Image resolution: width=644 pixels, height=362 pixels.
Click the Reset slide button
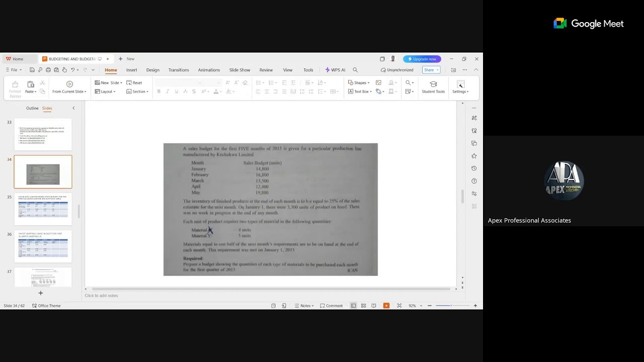[134, 82]
